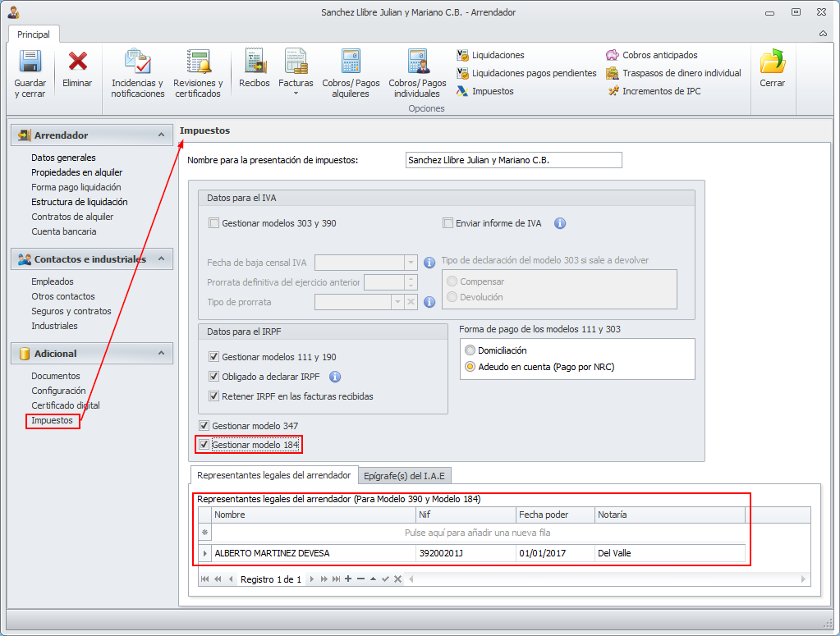Screen dimensions: 840x636
Task: Open Estructura de liquidación
Action: click(80, 203)
